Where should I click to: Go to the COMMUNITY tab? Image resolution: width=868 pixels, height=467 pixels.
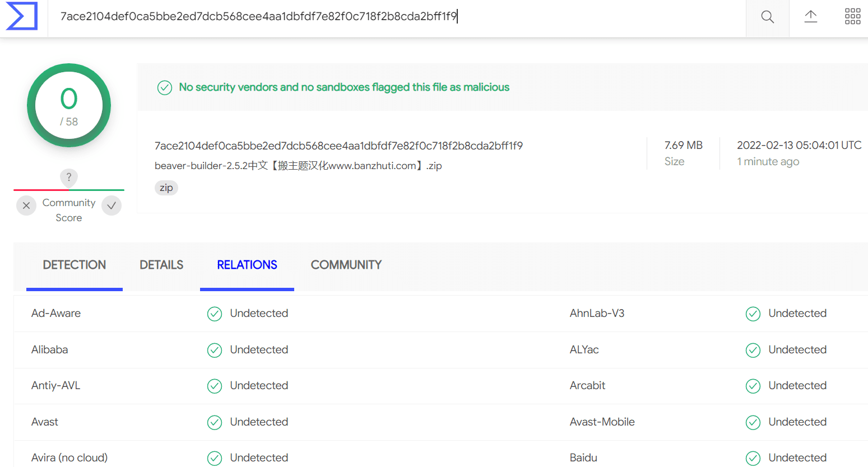(x=346, y=265)
